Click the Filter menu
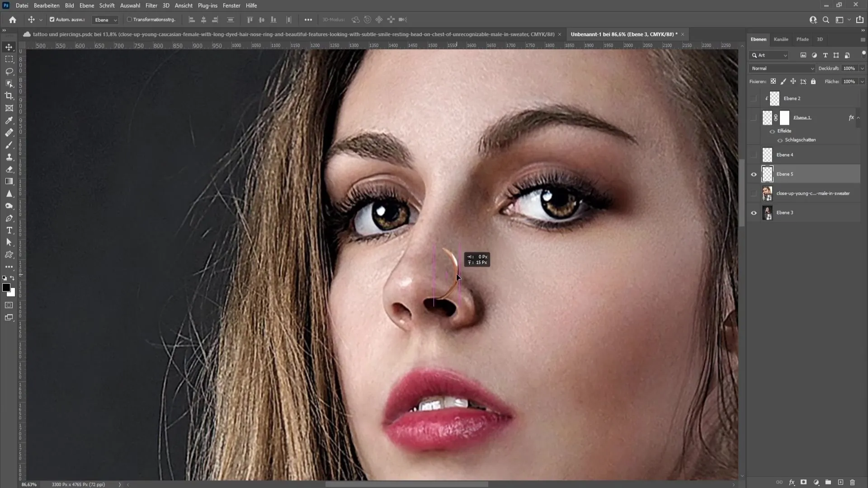Image resolution: width=868 pixels, height=488 pixels. click(x=151, y=5)
